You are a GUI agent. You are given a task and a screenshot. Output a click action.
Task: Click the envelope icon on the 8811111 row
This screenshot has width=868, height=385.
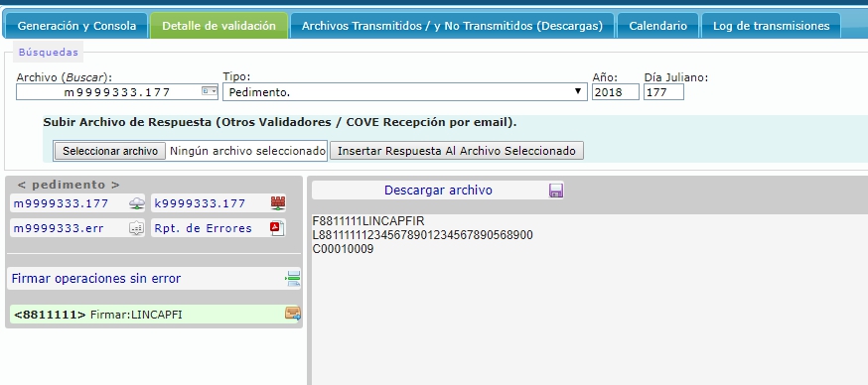click(293, 315)
